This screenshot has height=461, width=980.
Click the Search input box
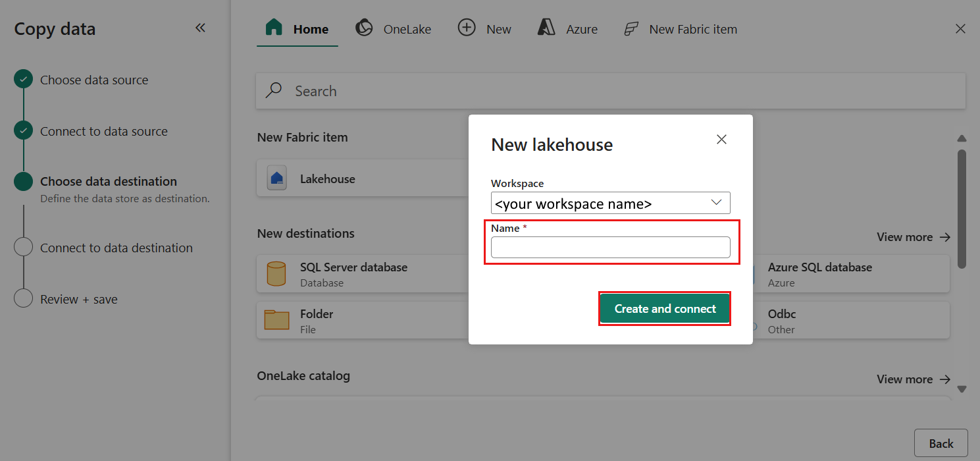click(611, 91)
